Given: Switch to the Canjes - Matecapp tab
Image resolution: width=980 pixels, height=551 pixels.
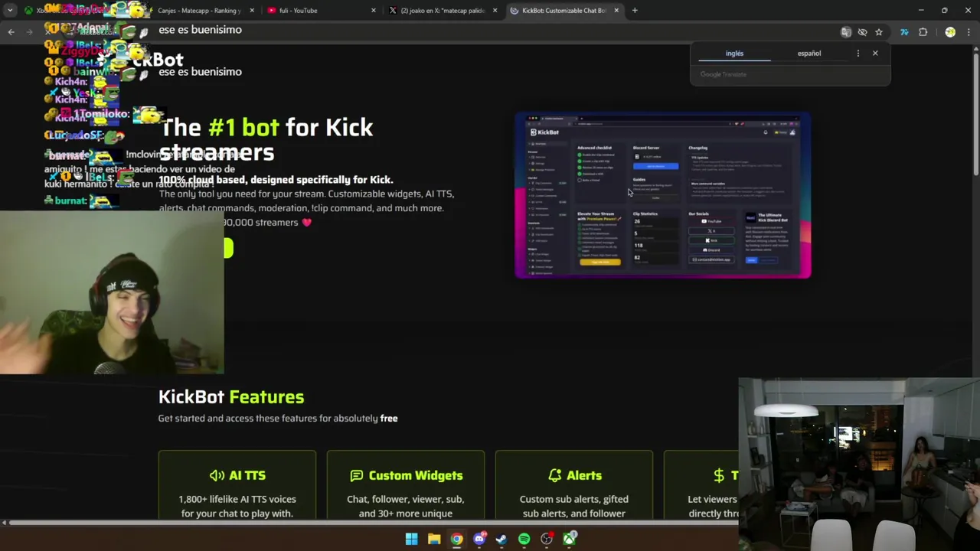Looking at the screenshot, I should (199, 11).
